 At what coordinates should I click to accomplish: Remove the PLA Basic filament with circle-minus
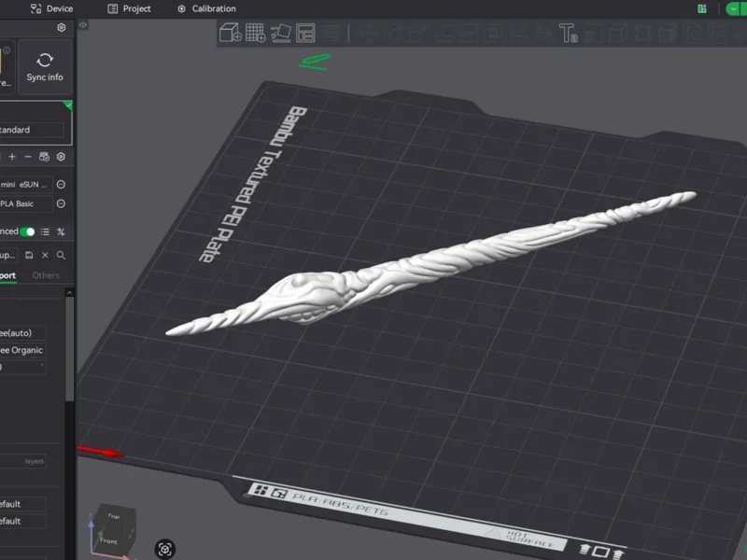tap(61, 203)
